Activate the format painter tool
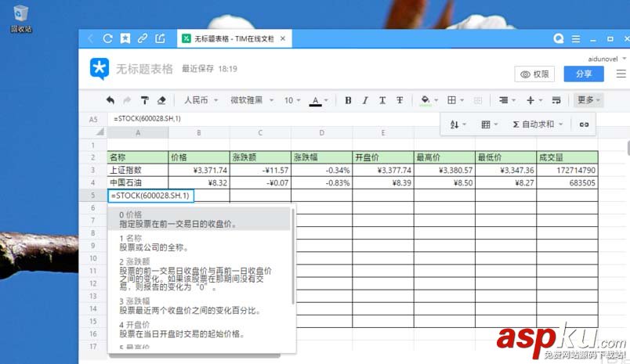 point(144,100)
